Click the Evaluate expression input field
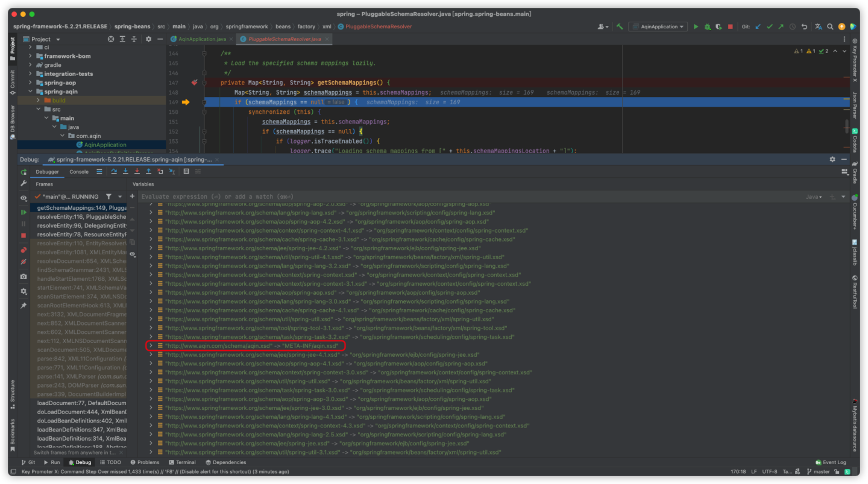The width and height of the screenshot is (868, 484). pos(470,197)
